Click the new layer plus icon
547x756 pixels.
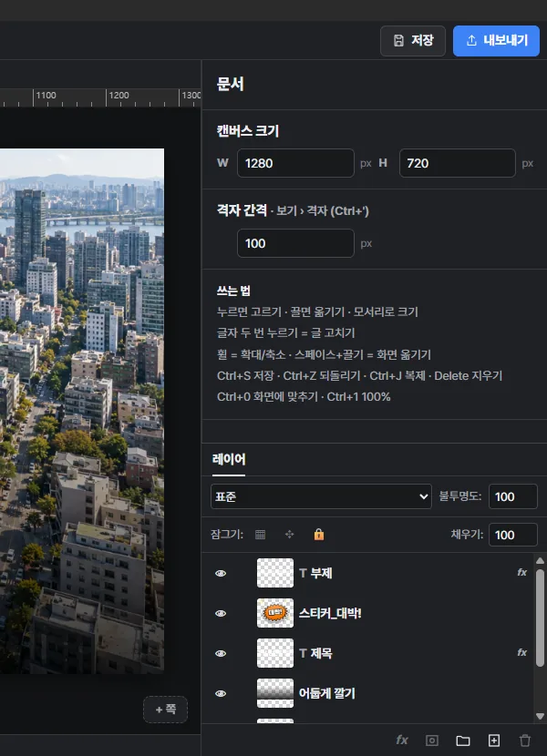click(494, 741)
